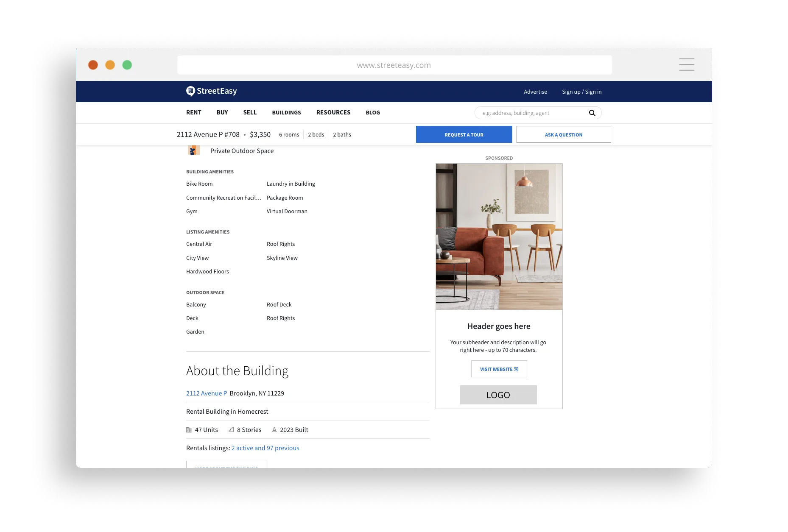The height and width of the screenshot is (532, 788).
Task: Click the browser URL bar
Action: point(394,65)
